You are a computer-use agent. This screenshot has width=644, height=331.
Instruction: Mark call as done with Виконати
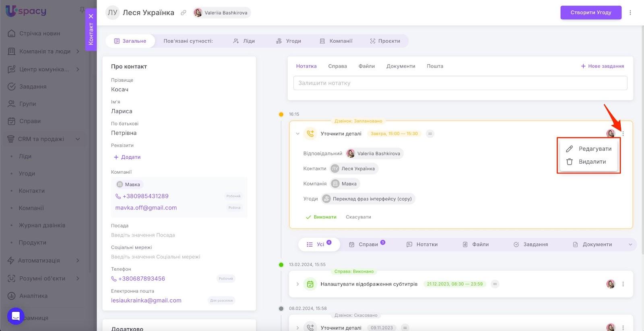click(x=321, y=217)
